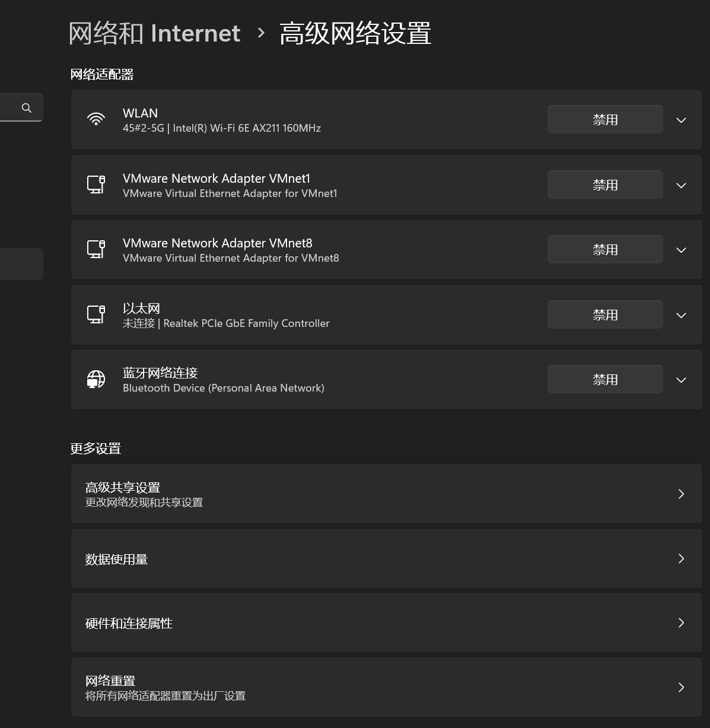Expand the VMnet8 adapter details chevron
The height and width of the screenshot is (728, 710).
click(x=681, y=250)
